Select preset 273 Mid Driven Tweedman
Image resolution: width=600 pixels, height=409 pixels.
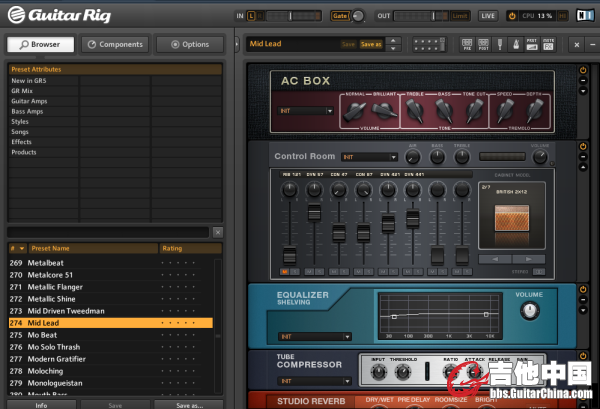point(111,311)
